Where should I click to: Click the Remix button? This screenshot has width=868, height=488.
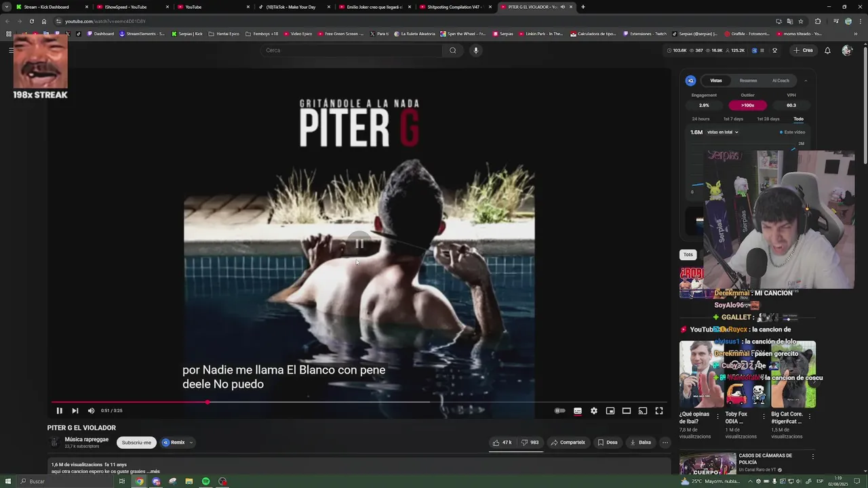pyautogui.click(x=174, y=443)
